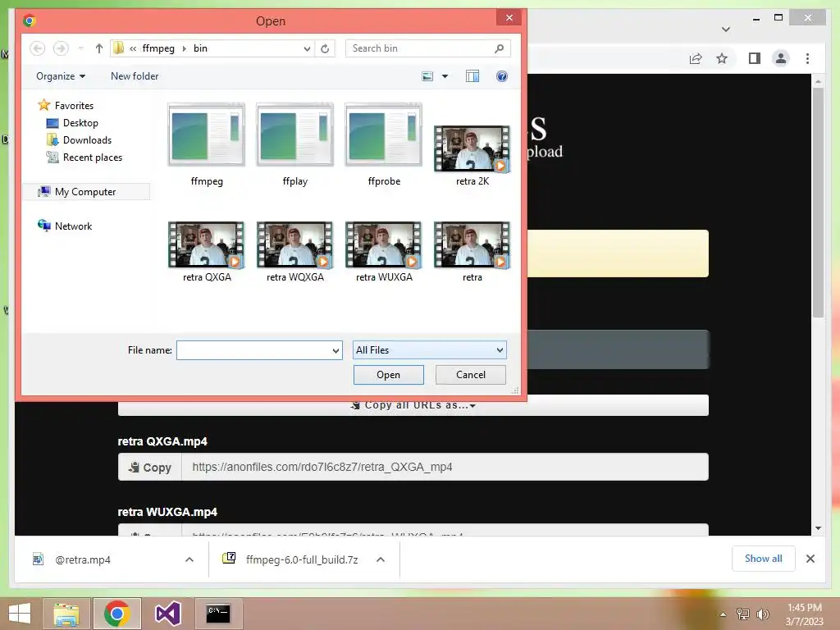This screenshot has height=630, width=840.
Task: Expand the view options dropdown arrow
Action: click(445, 76)
